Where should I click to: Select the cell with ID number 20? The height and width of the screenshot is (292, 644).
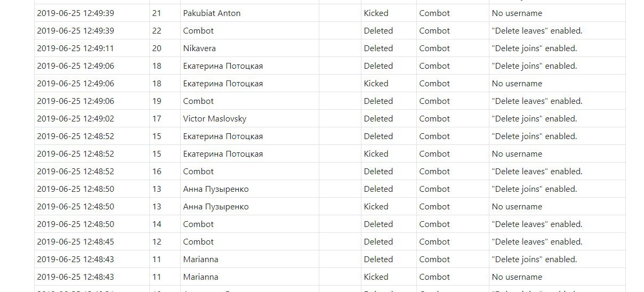tap(165, 48)
